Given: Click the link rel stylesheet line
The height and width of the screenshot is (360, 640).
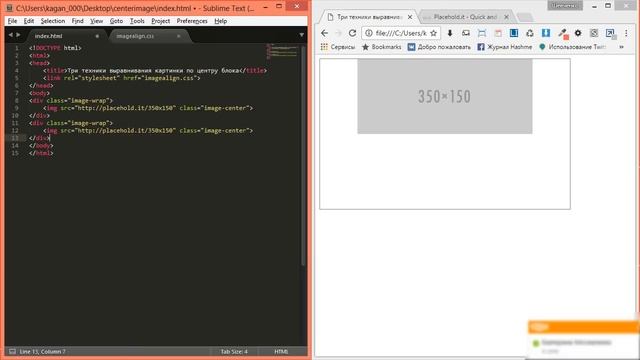Looking at the screenshot, I should (x=122, y=78).
